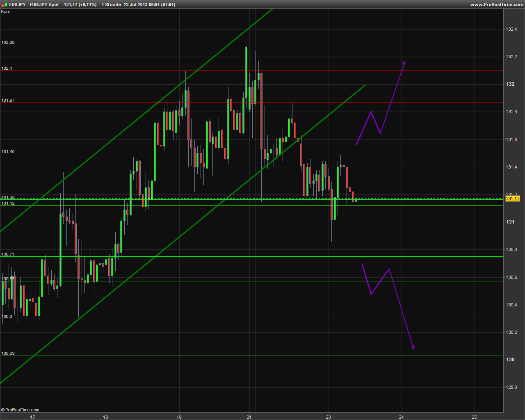The image size is (525, 420).
Task: Click 130,6 on the right price axis
Action: [x=511, y=277]
